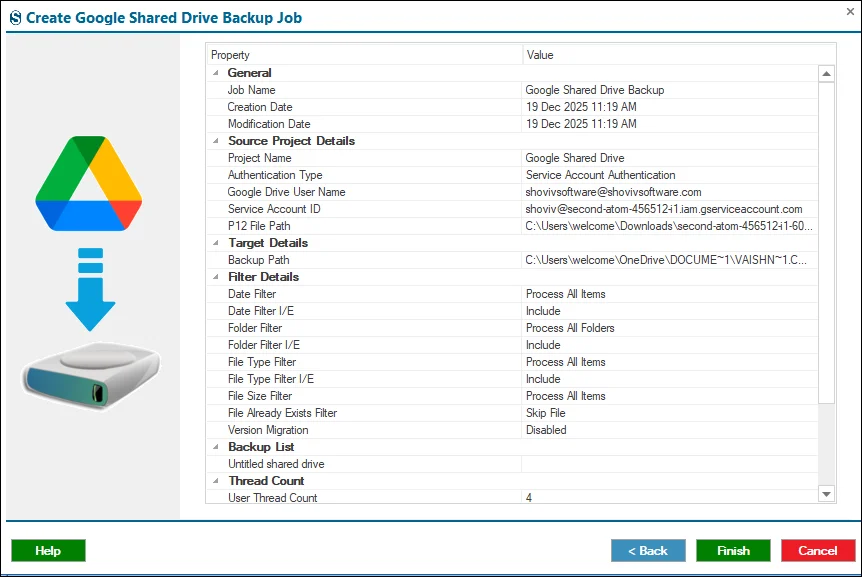Go back with the < Back button

coord(648,551)
